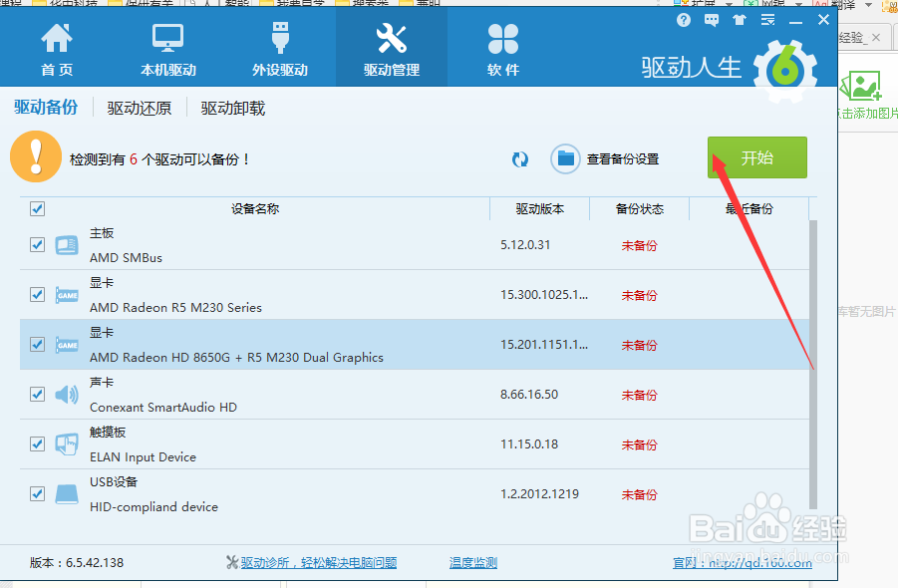This screenshot has width=898, height=588.
Task: Uncheck the AMD SMBus checkbox
Action: click(37, 244)
